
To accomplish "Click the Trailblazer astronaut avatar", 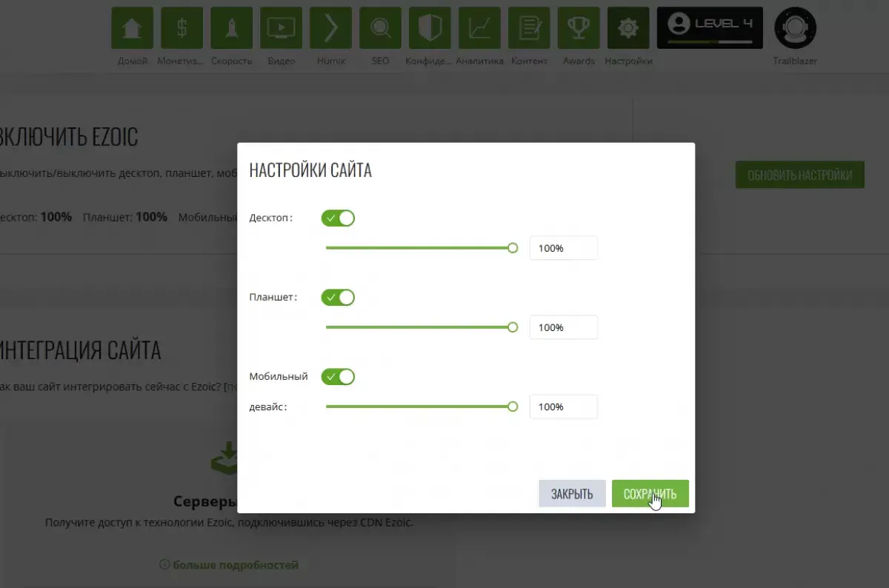I will [795, 28].
